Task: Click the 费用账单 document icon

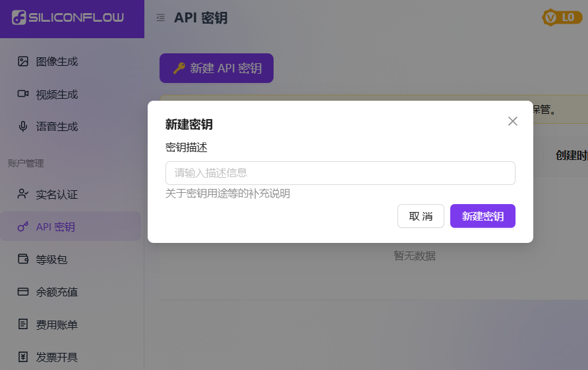Action: point(23,325)
